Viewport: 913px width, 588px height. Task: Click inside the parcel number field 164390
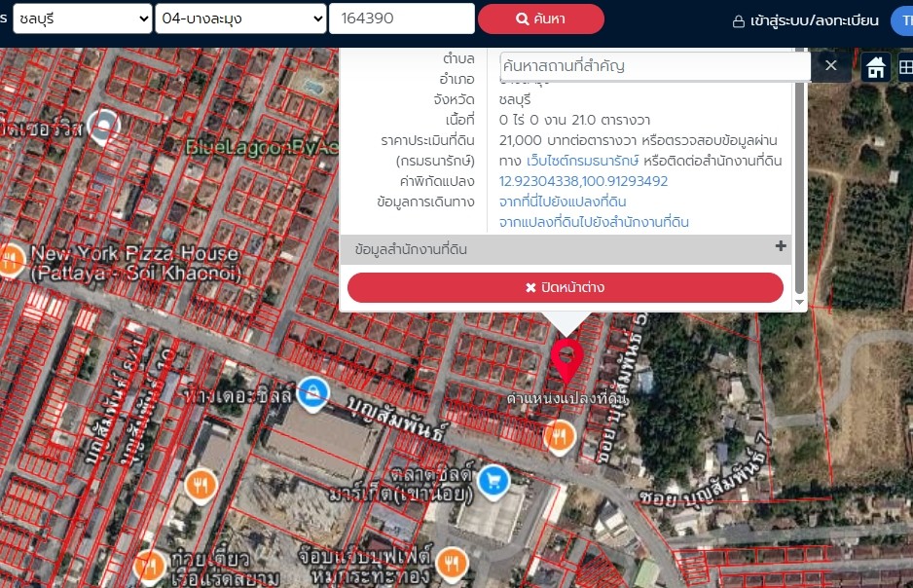(401, 18)
